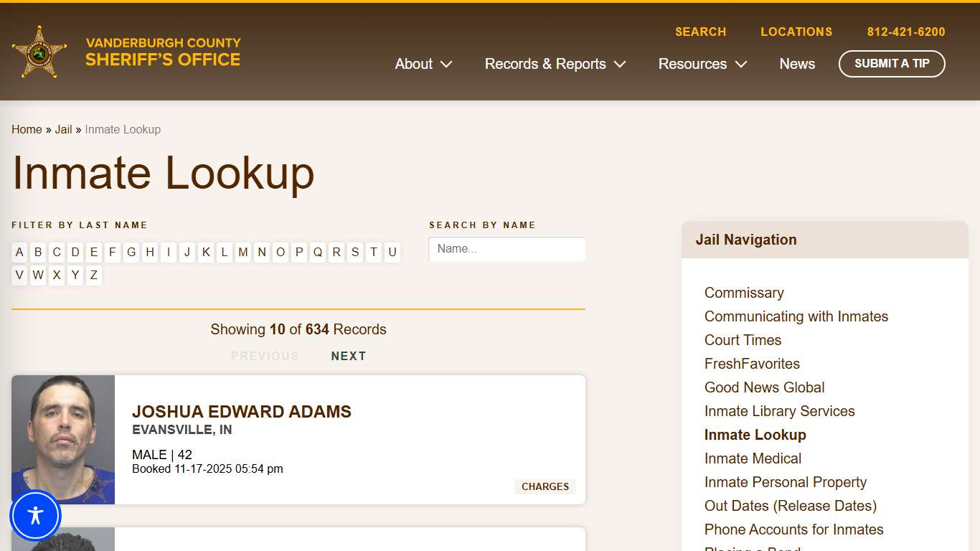The width and height of the screenshot is (980, 551).
Task: Select the News menu item
Action: [x=796, y=64]
